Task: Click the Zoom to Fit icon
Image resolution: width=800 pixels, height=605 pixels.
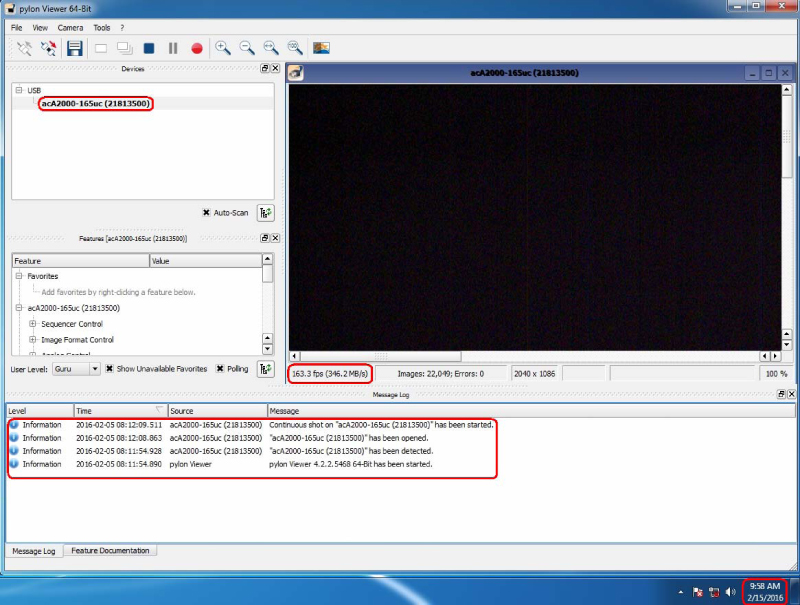Action: (271, 48)
